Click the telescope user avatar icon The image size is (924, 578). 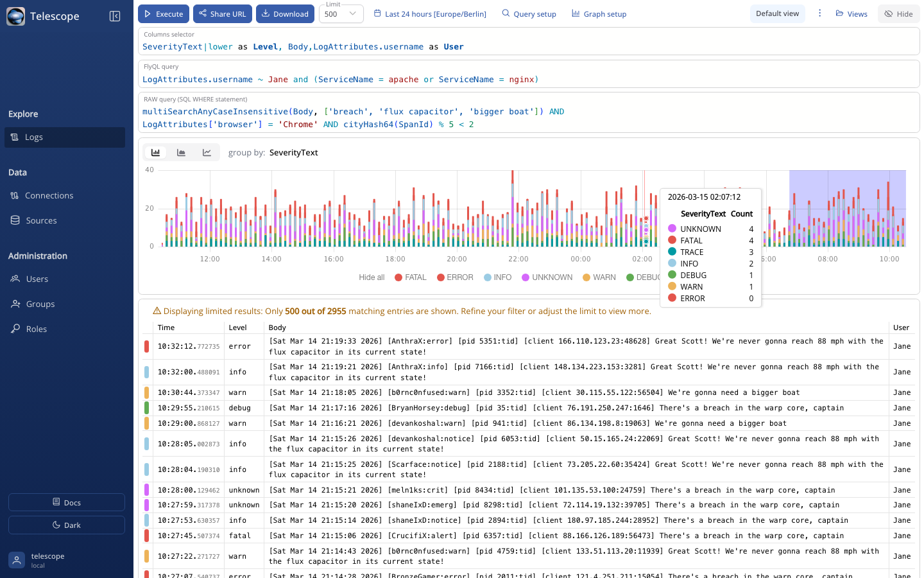tap(17, 560)
